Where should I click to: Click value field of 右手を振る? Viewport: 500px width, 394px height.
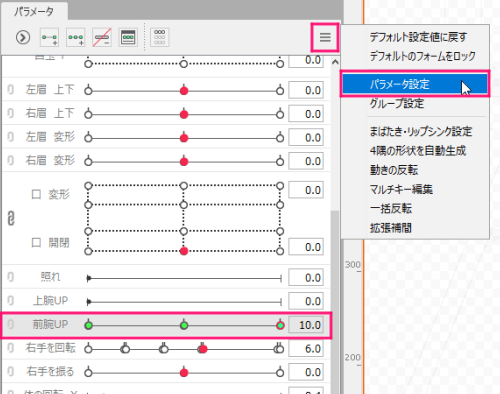306,372
